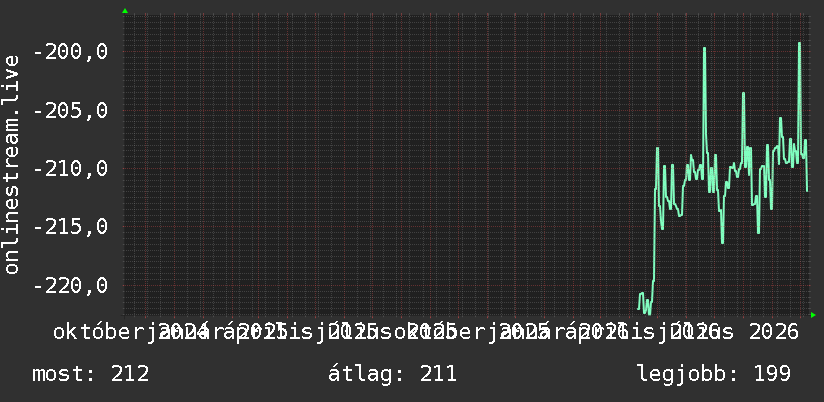
Task: Click the tall spike near -200 mid-series
Action: [x=704, y=49]
